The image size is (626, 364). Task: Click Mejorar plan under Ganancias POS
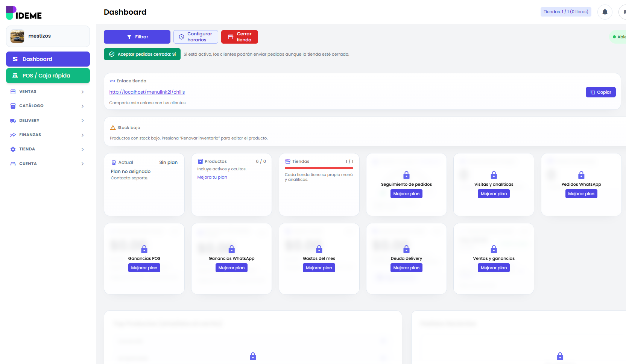point(144,268)
